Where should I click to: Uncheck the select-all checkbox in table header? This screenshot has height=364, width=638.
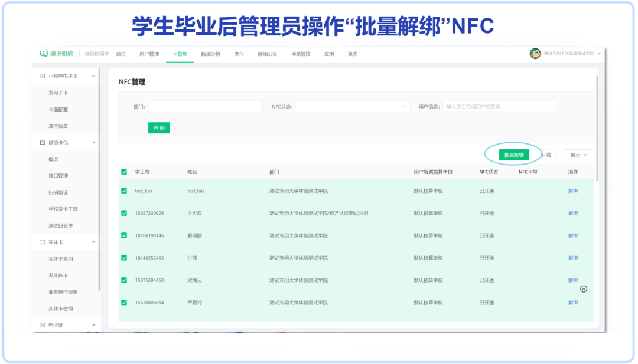click(123, 171)
